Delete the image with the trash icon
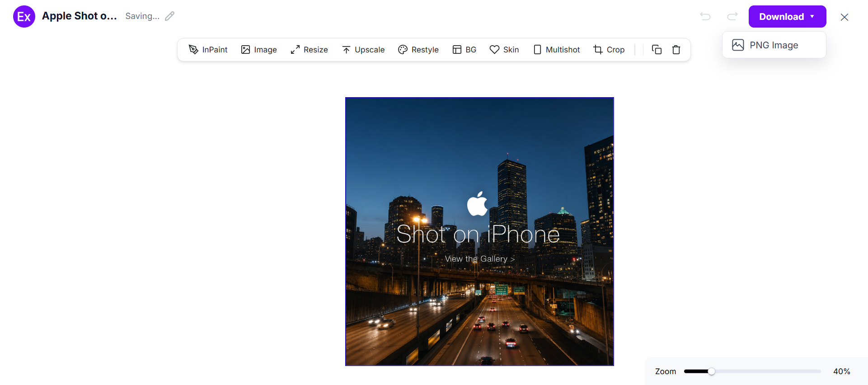The image size is (868, 385). 676,50
